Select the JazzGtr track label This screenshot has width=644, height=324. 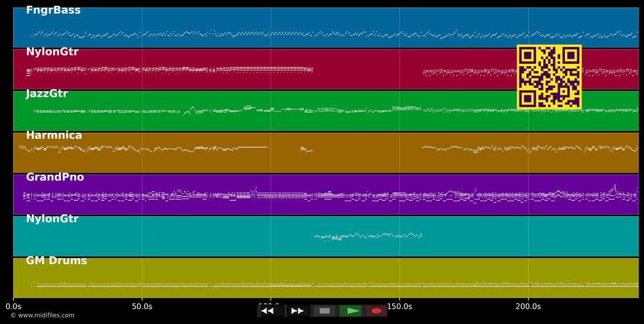tap(47, 94)
